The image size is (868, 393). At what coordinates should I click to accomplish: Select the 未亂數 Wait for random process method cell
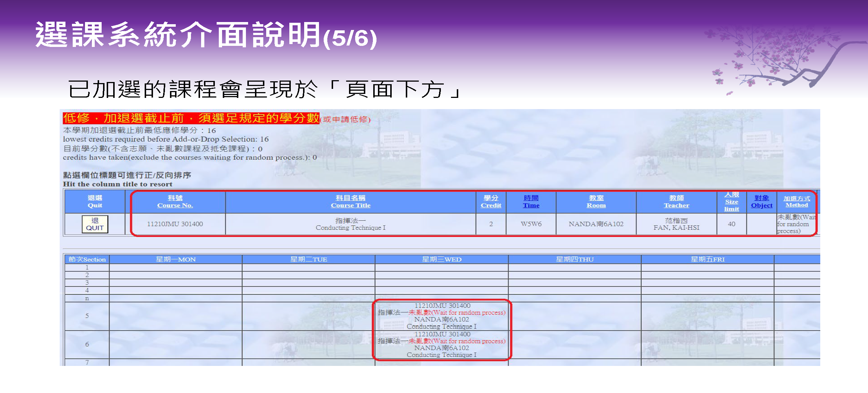tap(797, 224)
